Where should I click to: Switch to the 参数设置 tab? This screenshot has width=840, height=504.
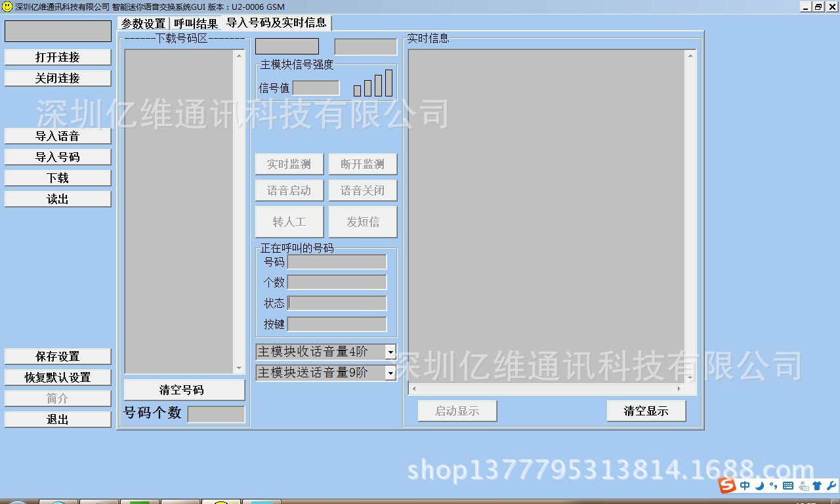(x=144, y=24)
